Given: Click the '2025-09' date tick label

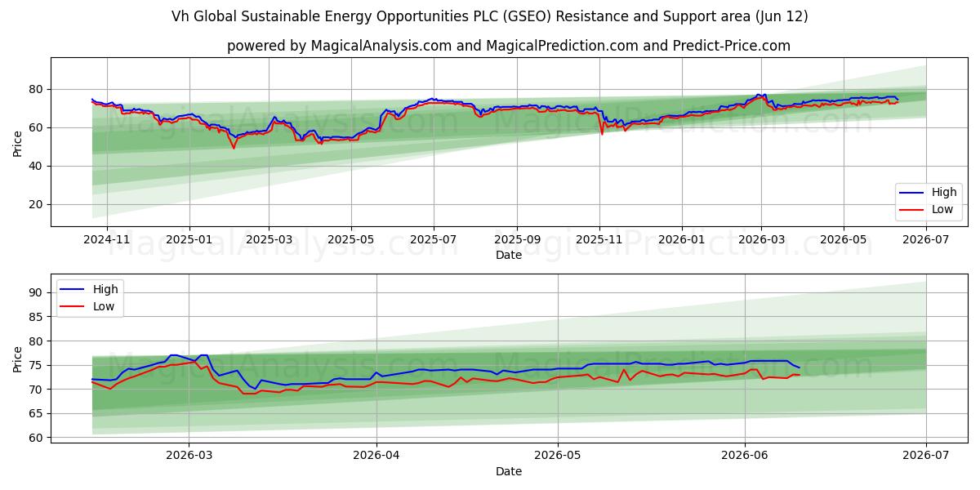Looking at the screenshot, I should (516, 239).
